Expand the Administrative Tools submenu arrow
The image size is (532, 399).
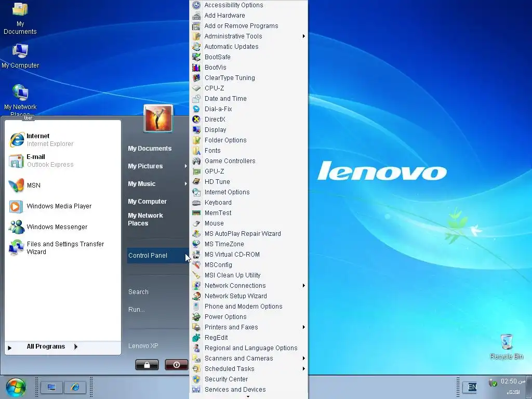click(x=303, y=36)
